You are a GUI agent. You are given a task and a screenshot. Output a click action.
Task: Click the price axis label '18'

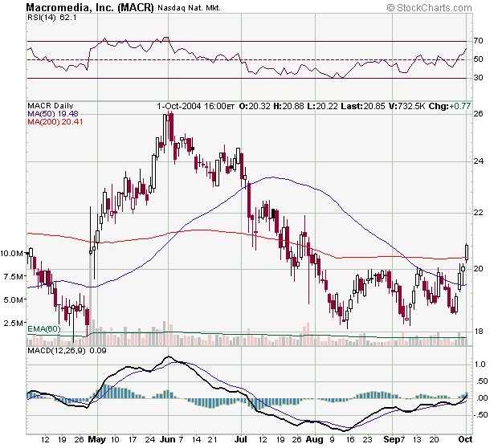click(x=478, y=332)
